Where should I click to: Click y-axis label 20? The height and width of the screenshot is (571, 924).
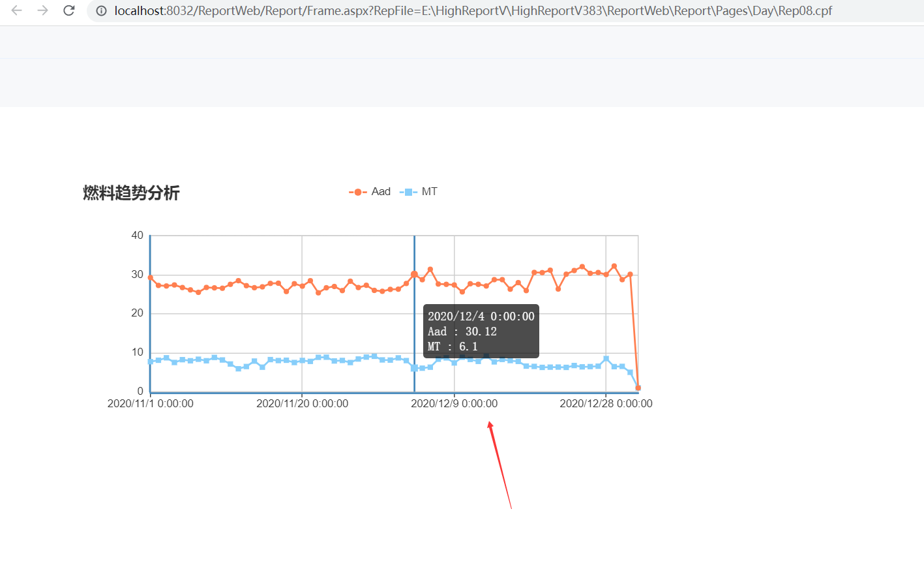(137, 313)
